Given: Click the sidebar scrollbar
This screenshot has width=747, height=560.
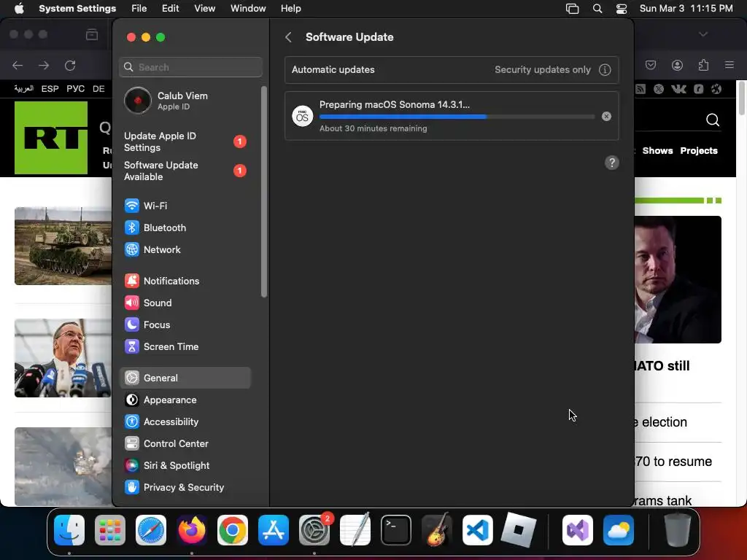Looking at the screenshot, I should (x=264, y=192).
